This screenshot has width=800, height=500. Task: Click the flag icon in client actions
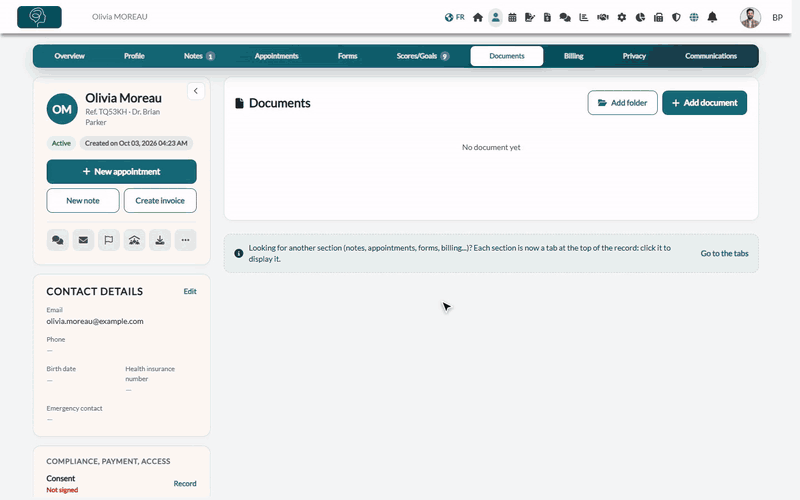(x=109, y=240)
